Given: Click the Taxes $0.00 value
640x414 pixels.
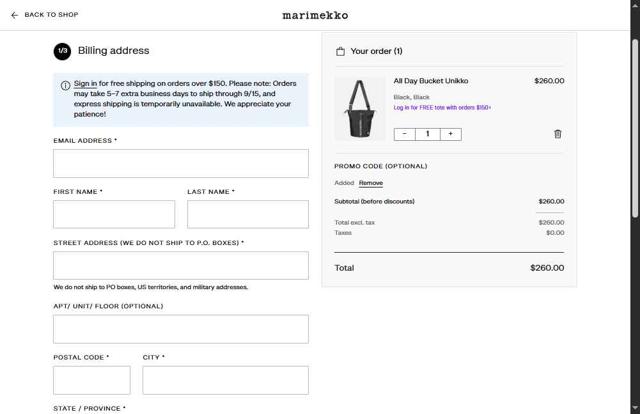Looking at the screenshot, I should 555,233.
